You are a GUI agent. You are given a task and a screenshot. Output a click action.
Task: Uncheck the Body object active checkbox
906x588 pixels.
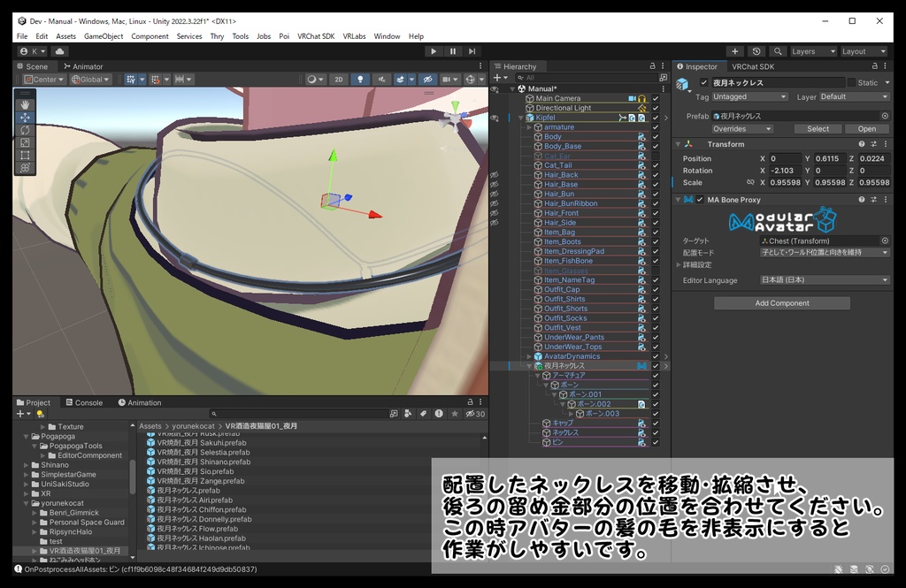tap(656, 137)
